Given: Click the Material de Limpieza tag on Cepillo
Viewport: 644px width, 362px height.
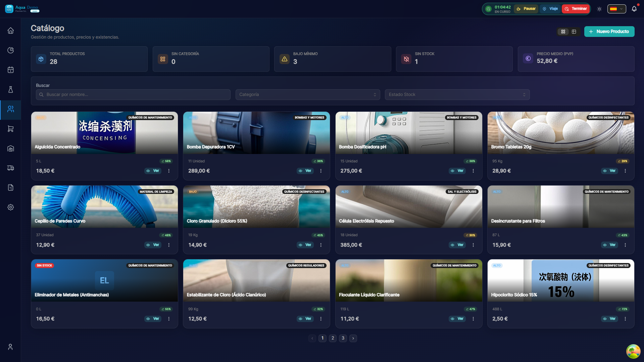Looking at the screenshot, I should point(156,192).
